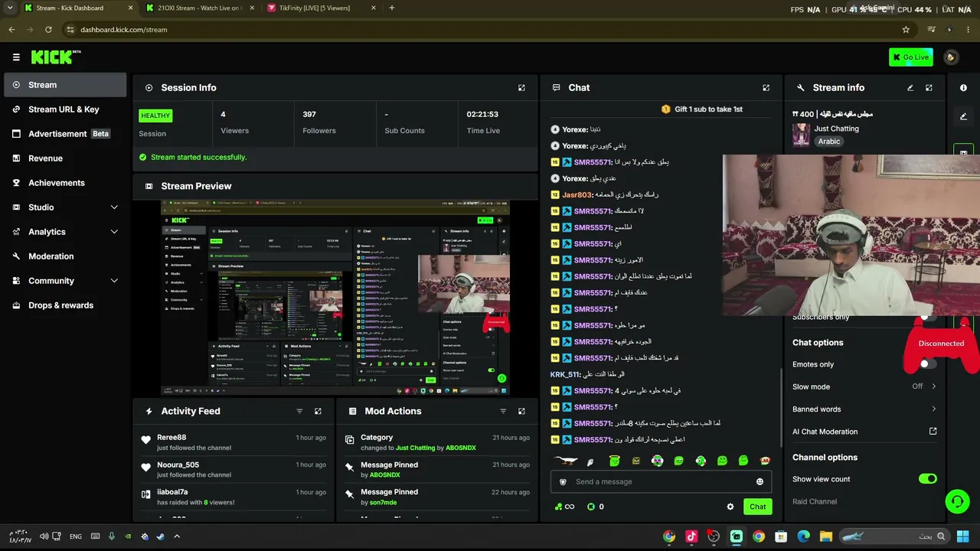Open the browser tab list dropdown
980x551 pixels.
[x=10, y=8]
